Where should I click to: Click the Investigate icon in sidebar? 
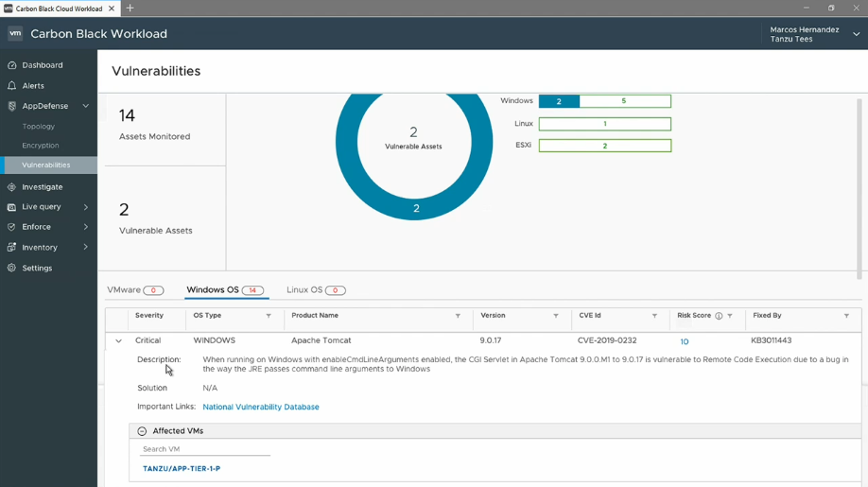(x=11, y=187)
